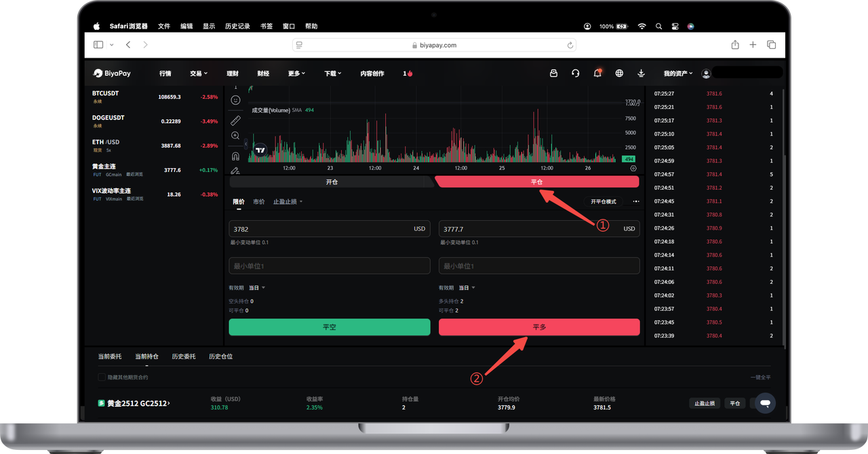Open the notifications bell
This screenshot has height=454, width=868.
tap(597, 73)
